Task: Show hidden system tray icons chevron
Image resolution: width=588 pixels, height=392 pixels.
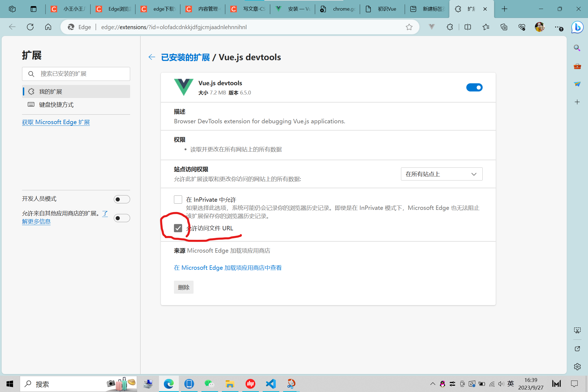Action: pos(433,384)
